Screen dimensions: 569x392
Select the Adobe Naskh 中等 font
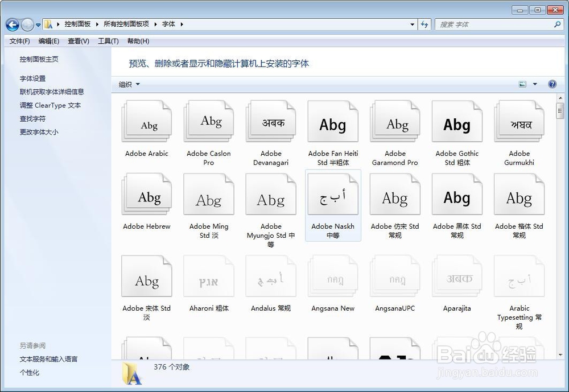tap(333, 195)
